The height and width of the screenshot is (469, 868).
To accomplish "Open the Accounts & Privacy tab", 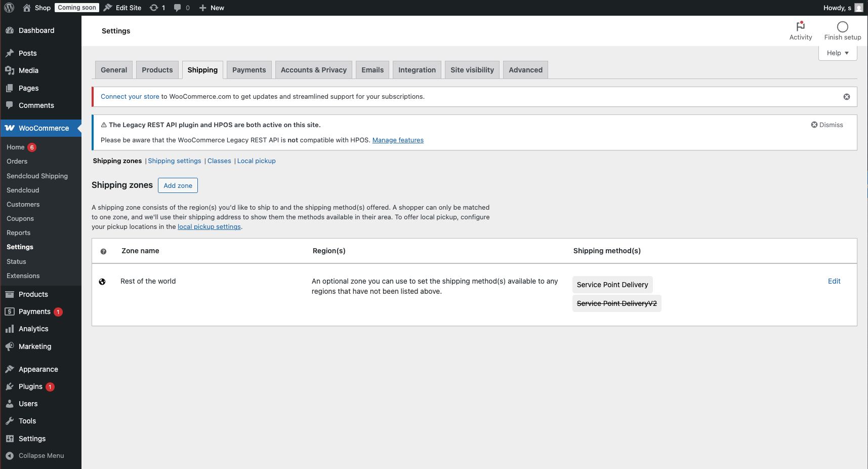I will coord(314,70).
